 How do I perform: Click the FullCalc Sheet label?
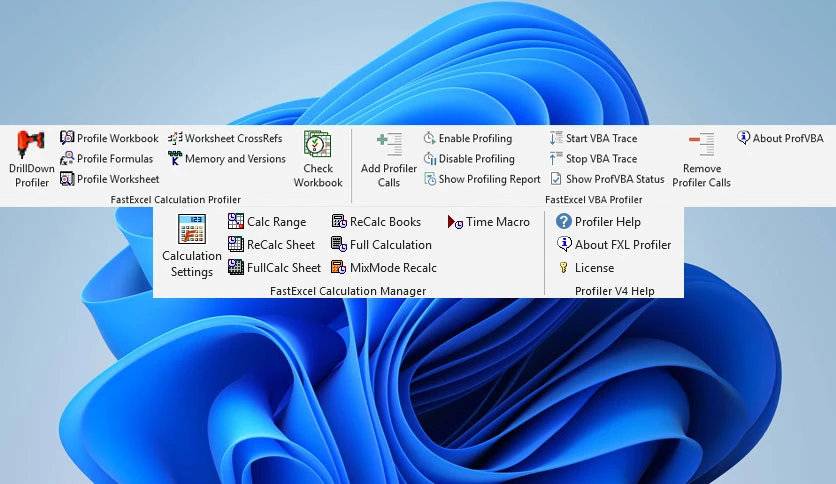[284, 268]
